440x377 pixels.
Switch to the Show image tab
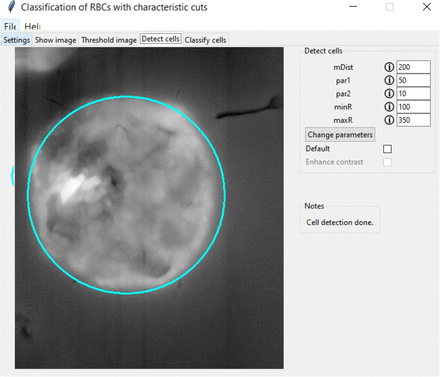(55, 40)
